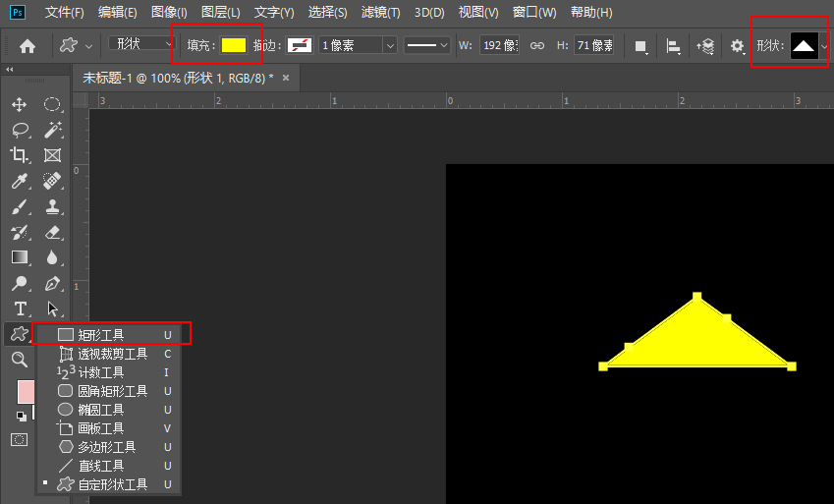The width and height of the screenshot is (834, 504).
Task: Open the shape settings gear
Action: [x=737, y=46]
